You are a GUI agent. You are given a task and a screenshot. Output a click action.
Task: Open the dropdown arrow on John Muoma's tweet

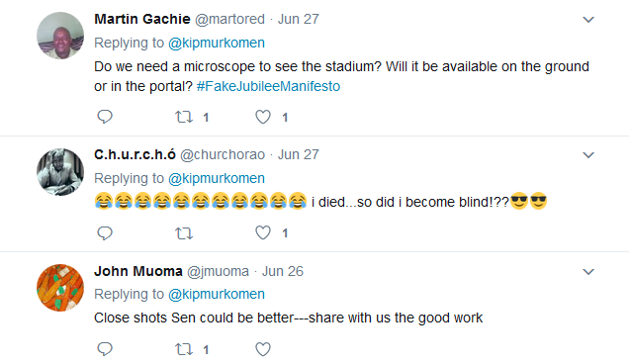pyautogui.click(x=588, y=272)
